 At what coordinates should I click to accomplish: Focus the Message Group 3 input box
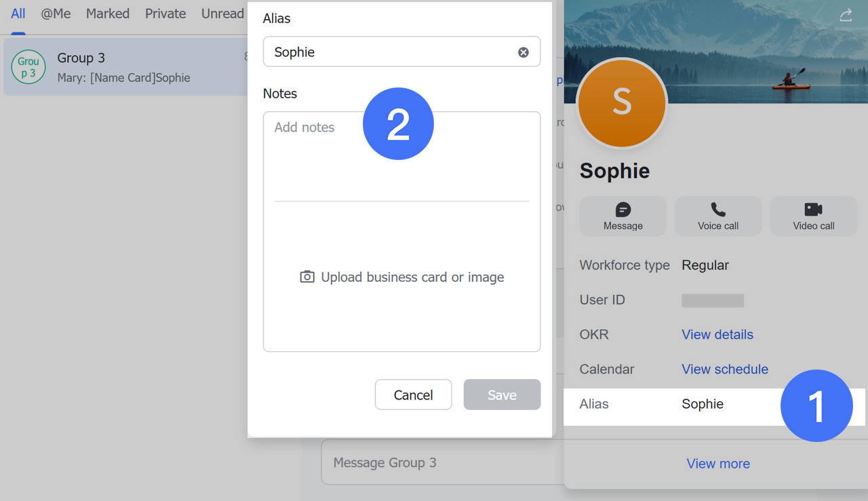coord(441,462)
